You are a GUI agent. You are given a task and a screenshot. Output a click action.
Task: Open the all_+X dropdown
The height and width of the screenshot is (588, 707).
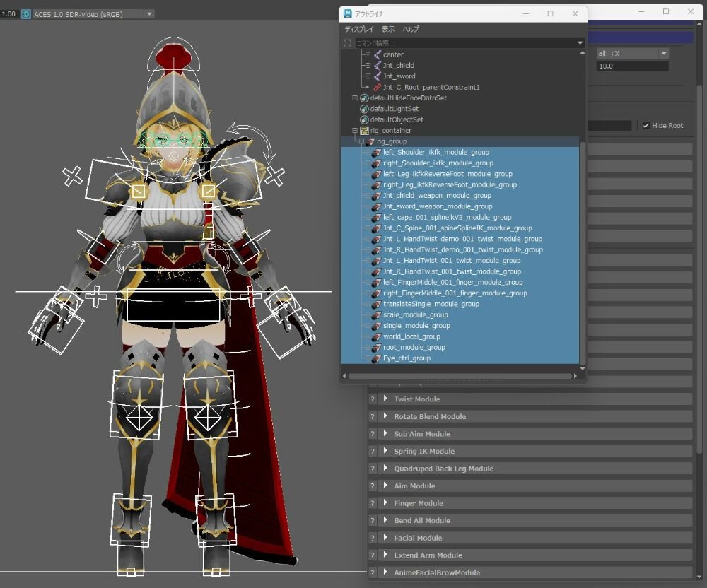click(x=632, y=54)
